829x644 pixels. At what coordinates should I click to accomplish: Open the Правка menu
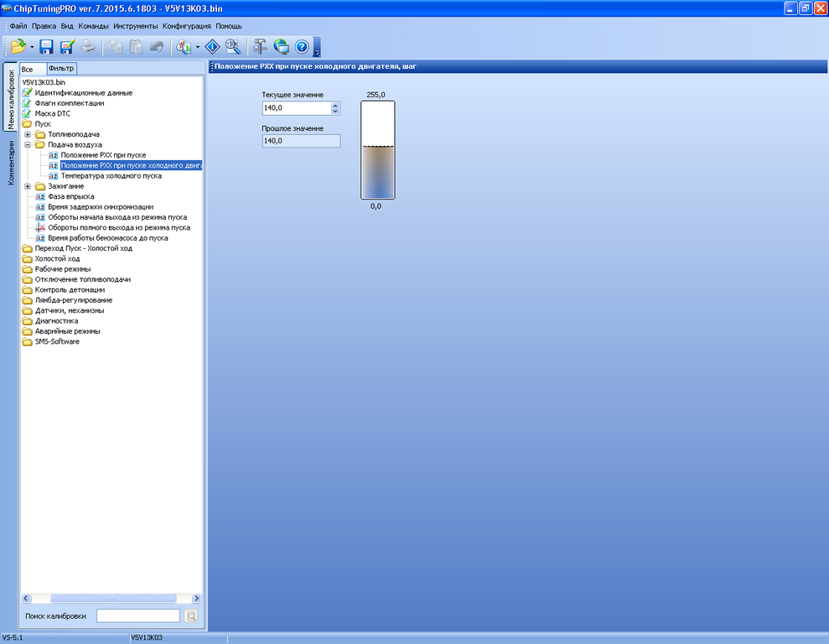(44, 26)
